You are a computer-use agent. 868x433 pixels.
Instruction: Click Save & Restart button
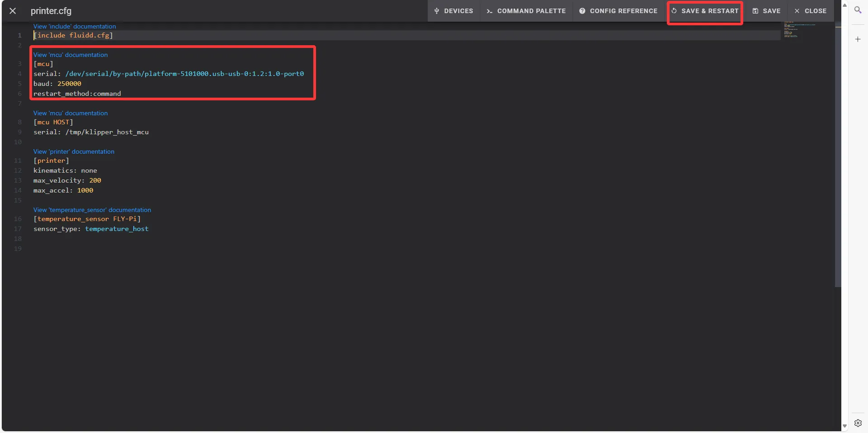(705, 11)
